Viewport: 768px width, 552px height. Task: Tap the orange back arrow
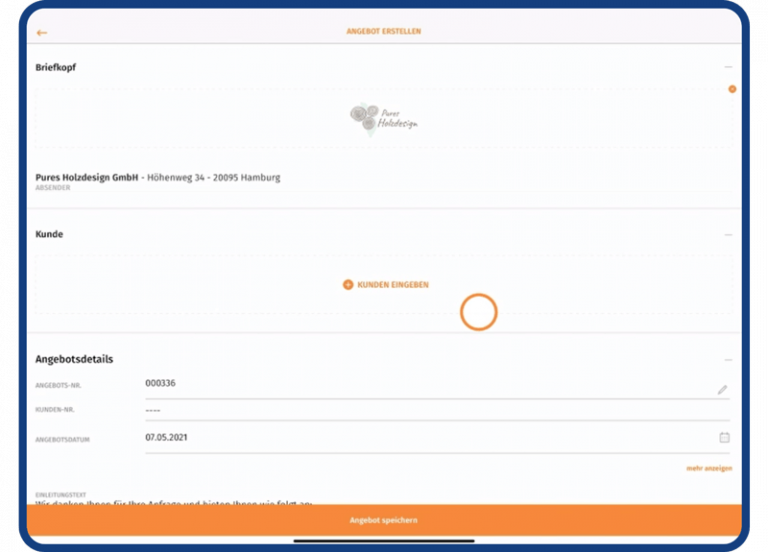coord(42,32)
